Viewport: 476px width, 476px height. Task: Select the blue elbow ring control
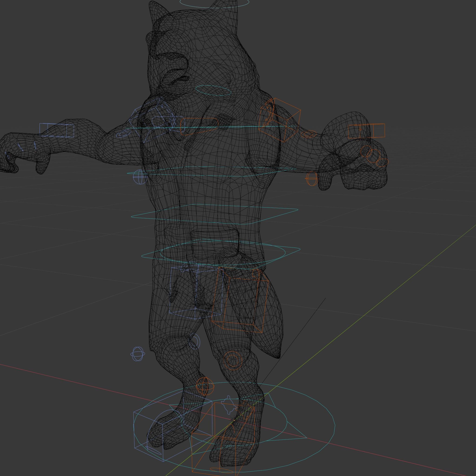pos(124,134)
